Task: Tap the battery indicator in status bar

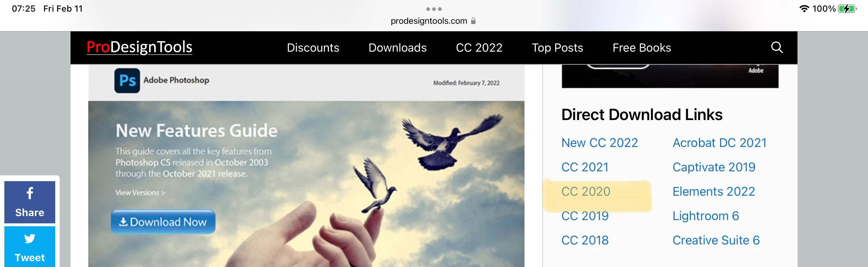Action: [x=848, y=9]
